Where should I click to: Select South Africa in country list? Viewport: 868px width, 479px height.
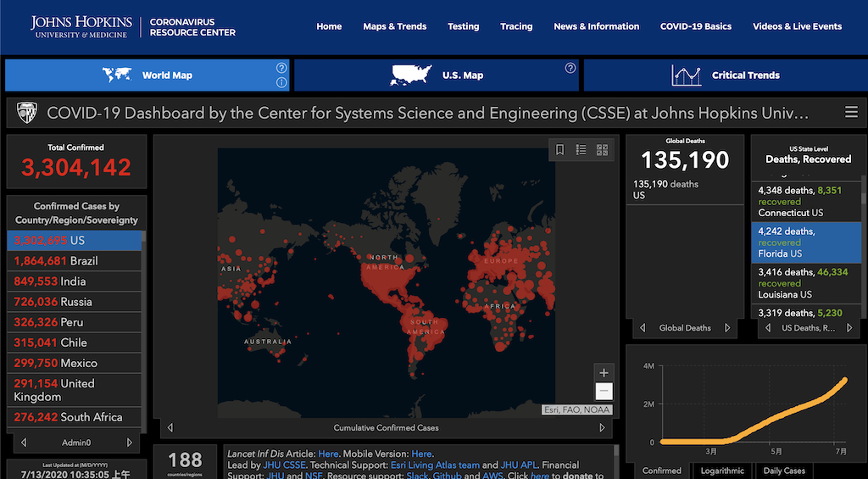pyautogui.click(x=75, y=417)
